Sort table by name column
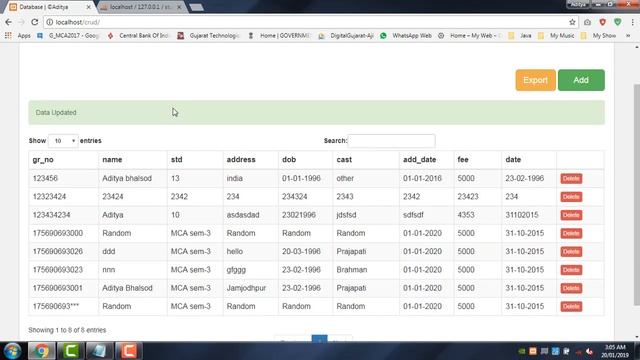This screenshot has height=360, width=640. tap(133, 160)
